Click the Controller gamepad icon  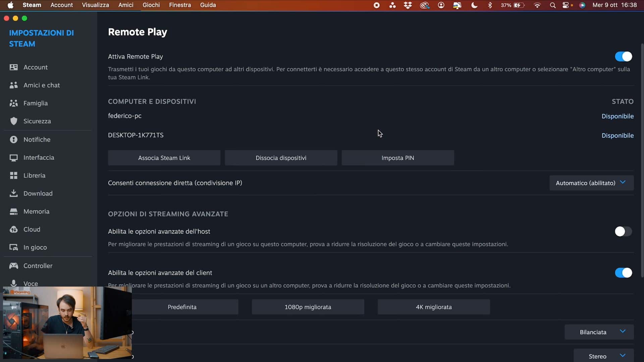pos(13,266)
